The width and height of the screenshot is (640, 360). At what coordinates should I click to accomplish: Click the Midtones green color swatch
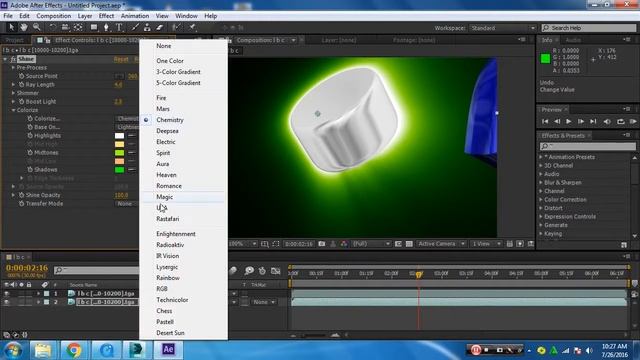click(120, 153)
